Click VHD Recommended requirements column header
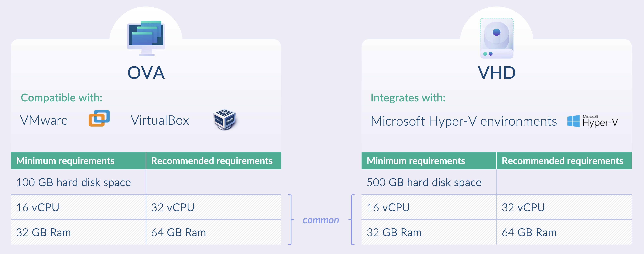The height and width of the screenshot is (254, 644). [x=562, y=161]
